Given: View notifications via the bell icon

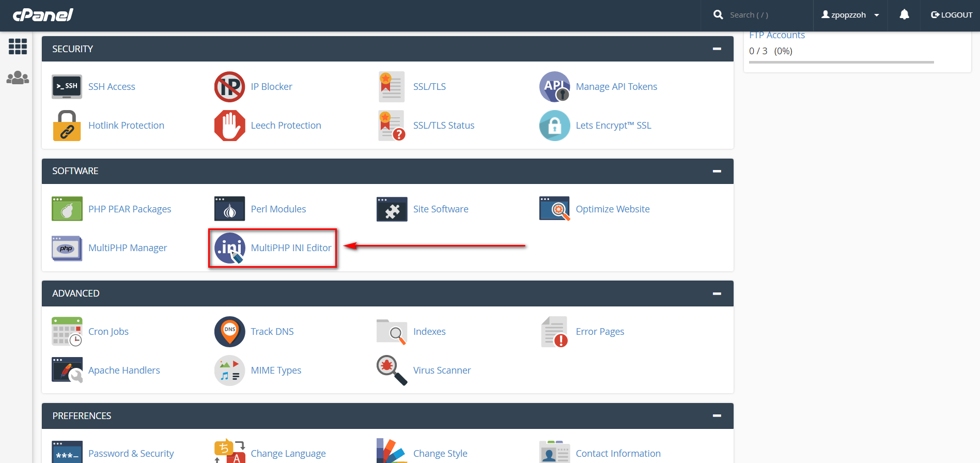Looking at the screenshot, I should [x=904, y=15].
